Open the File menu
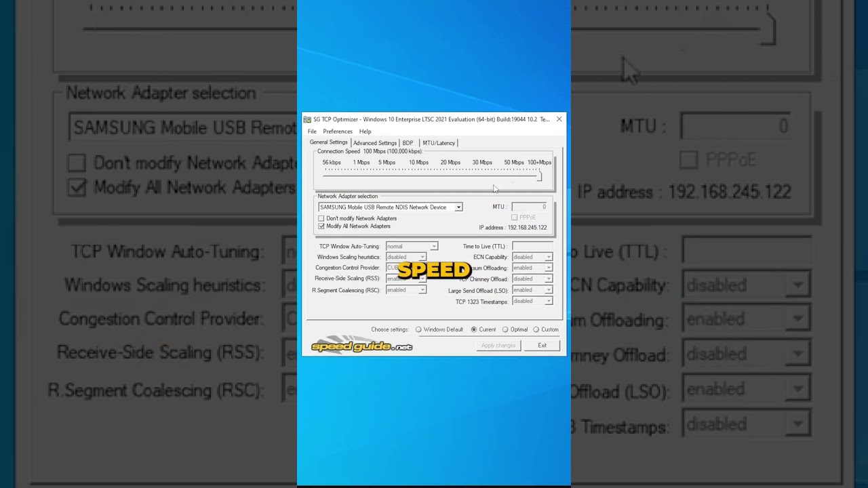The width and height of the screenshot is (868, 488). point(312,131)
